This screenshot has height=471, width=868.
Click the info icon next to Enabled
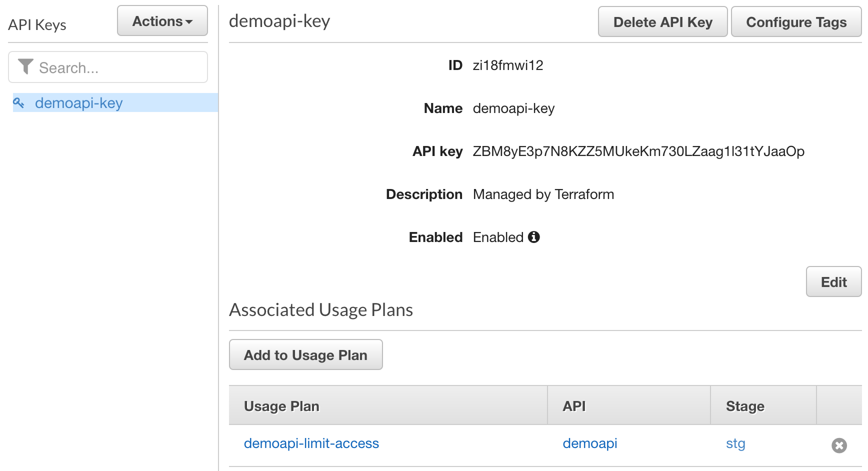534,237
